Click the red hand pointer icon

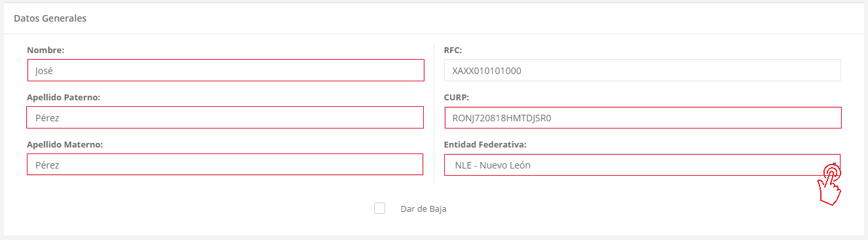(x=829, y=184)
